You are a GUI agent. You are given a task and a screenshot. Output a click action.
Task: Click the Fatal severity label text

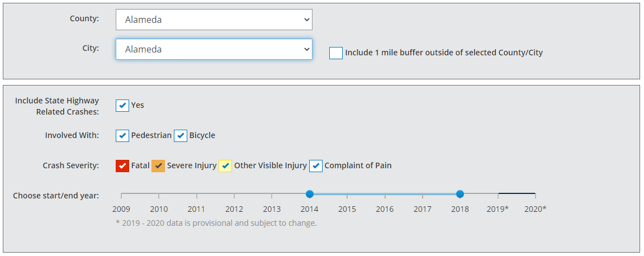tap(140, 165)
